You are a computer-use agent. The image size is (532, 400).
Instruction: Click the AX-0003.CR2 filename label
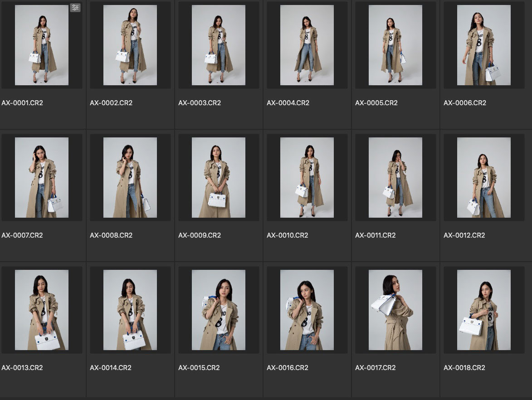(x=200, y=103)
